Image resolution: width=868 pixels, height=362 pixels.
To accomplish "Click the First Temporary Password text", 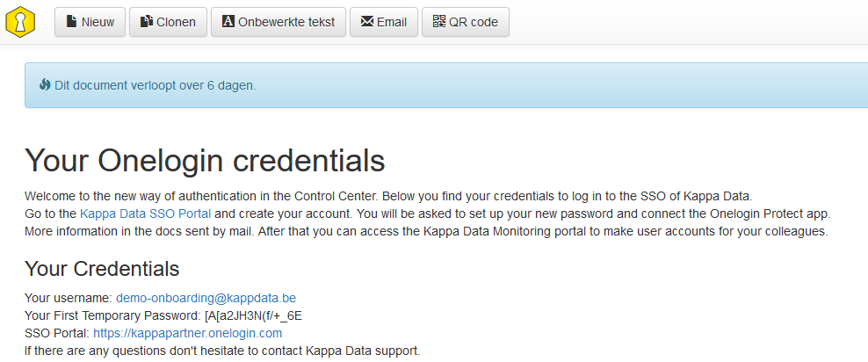I will tap(164, 315).
